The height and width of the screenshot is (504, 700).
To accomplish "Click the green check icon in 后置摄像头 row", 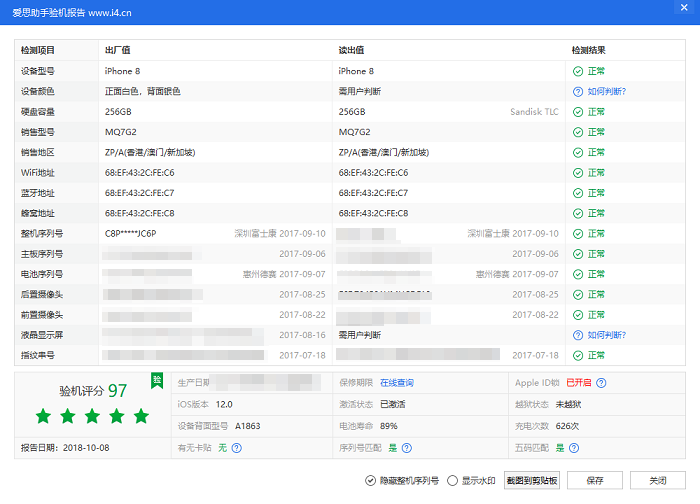I will (x=578, y=295).
